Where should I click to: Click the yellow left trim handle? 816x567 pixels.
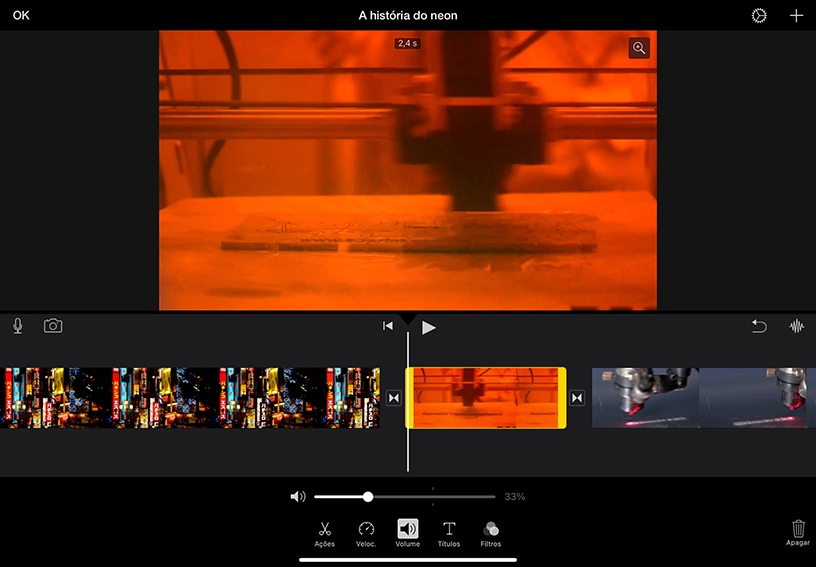pos(409,398)
